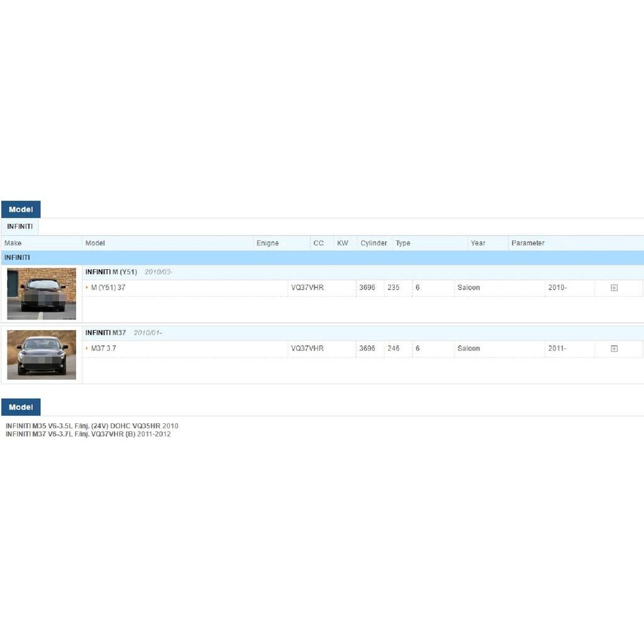This screenshot has width=644, height=644.
Task: Click the Year column header
Action: pos(478,243)
